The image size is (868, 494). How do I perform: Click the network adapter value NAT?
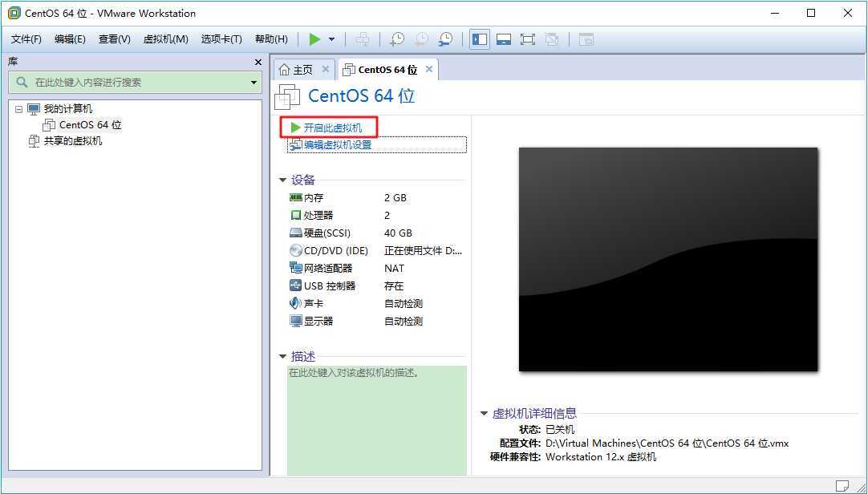(394, 269)
